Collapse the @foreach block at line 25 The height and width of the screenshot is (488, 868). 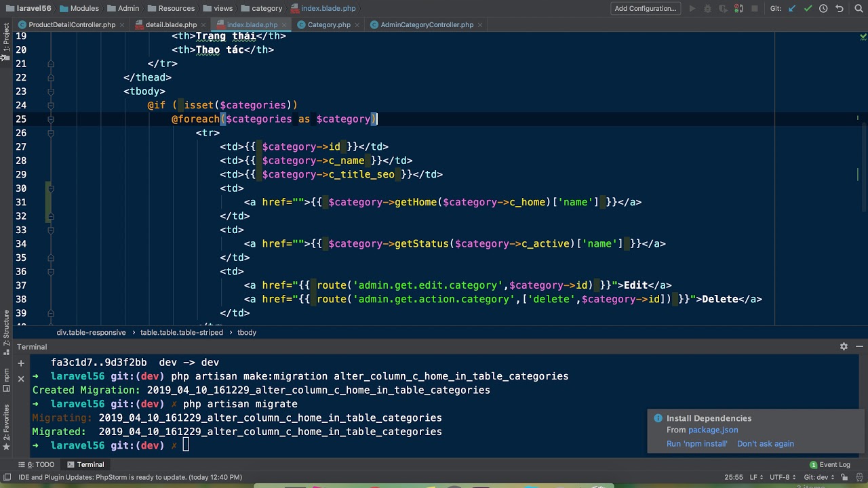(51, 119)
